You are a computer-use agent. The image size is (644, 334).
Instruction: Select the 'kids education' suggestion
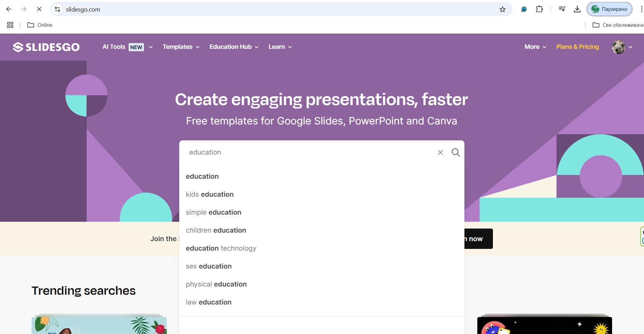pos(210,194)
